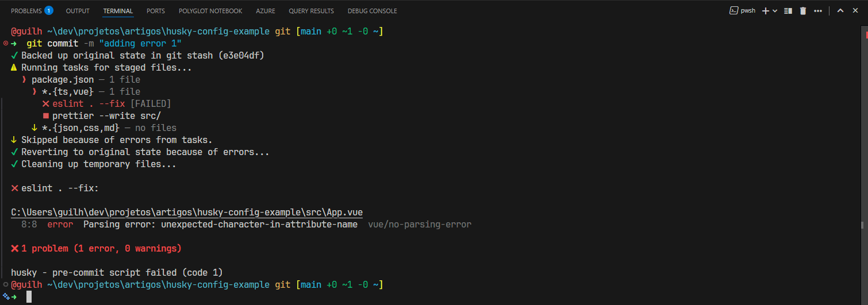Open the Output tab
The image size is (868, 305).
78,11
